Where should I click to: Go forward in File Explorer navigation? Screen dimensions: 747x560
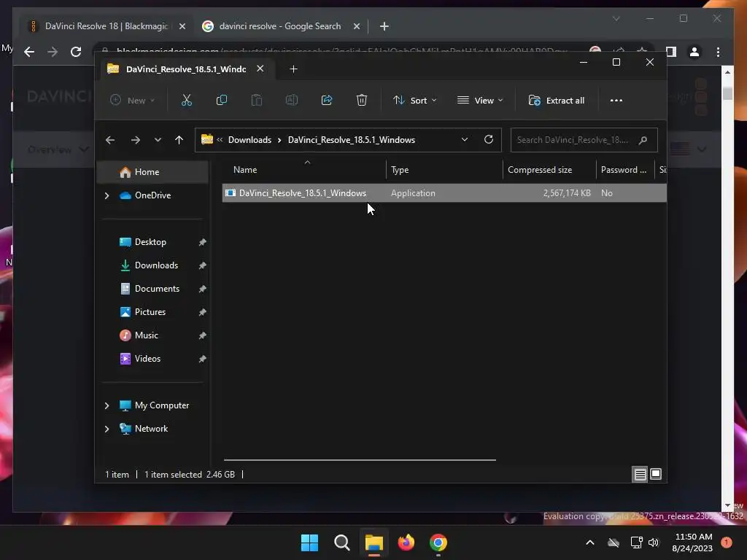tap(135, 140)
